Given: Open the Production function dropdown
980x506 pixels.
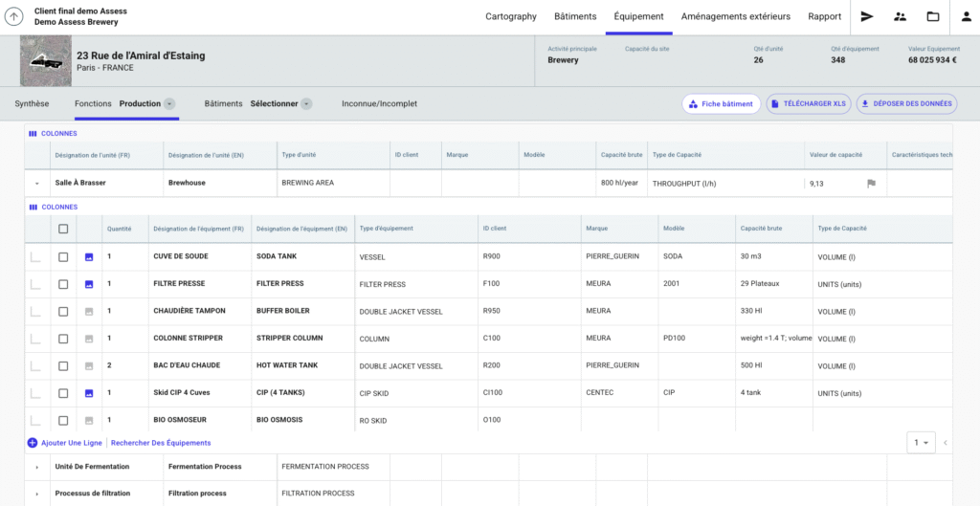Looking at the screenshot, I should pos(169,103).
